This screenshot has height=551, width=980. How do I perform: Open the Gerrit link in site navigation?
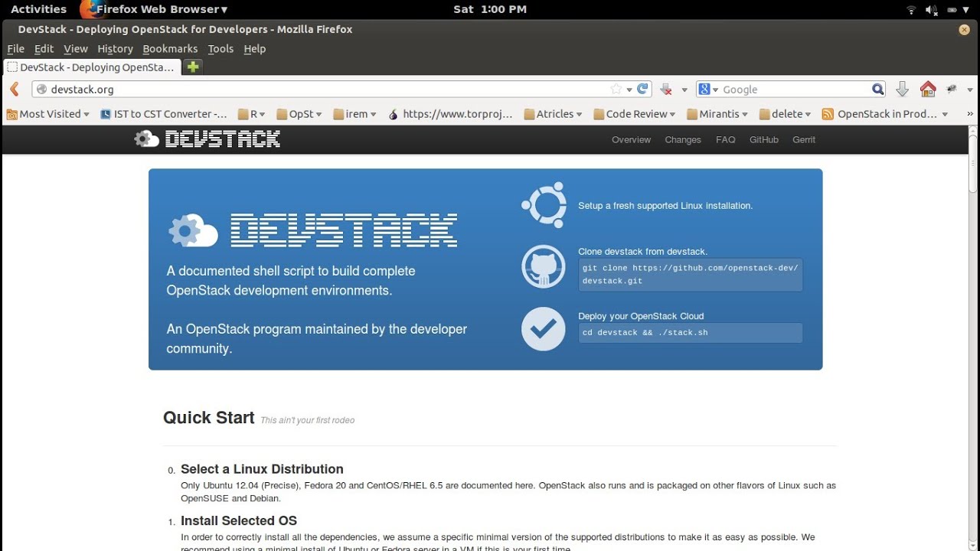click(x=804, y=139)
